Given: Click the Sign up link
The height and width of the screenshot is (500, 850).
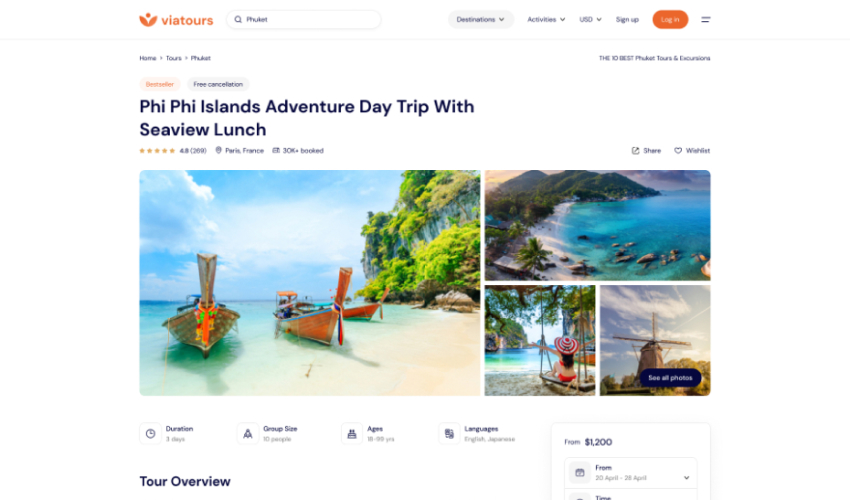Looking at the screenshot, I should pyautogui.click(x=627, y=20).
